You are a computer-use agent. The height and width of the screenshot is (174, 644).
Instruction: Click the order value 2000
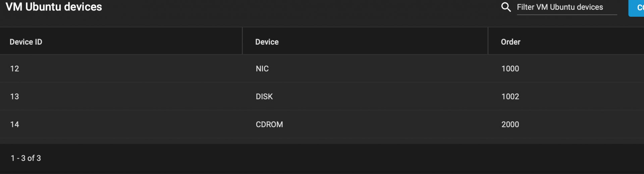510,124
